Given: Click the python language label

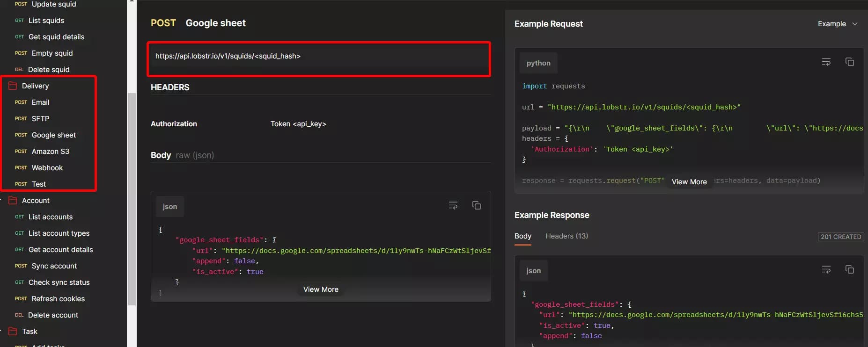Looking at the screenshot, I should (x=538, y=63).
